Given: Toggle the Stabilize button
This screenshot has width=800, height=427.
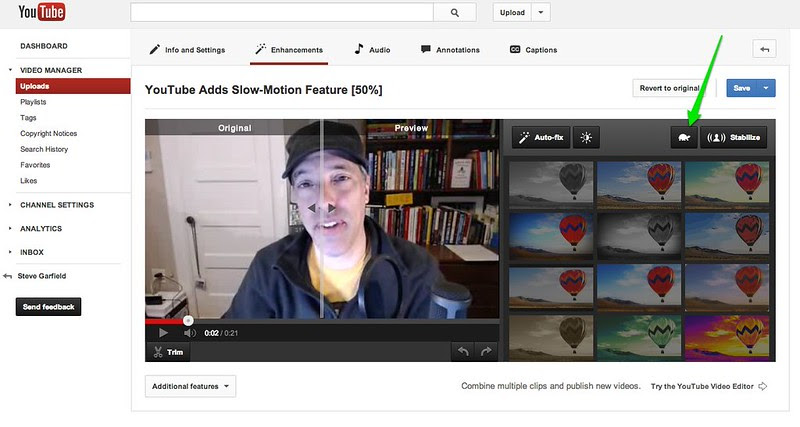Looking at the screenshot, I should coord(733,138).
